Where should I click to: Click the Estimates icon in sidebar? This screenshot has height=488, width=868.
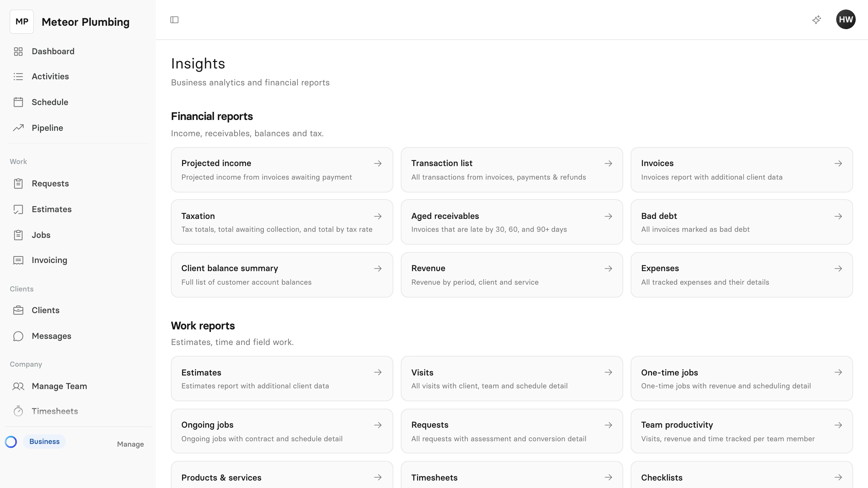click(18, 209)
